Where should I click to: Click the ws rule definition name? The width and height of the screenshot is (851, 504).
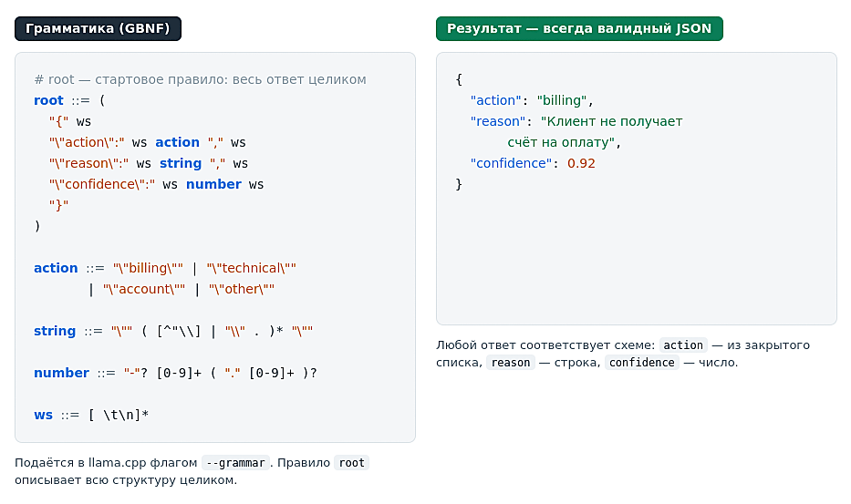click(x=44, y=415)
